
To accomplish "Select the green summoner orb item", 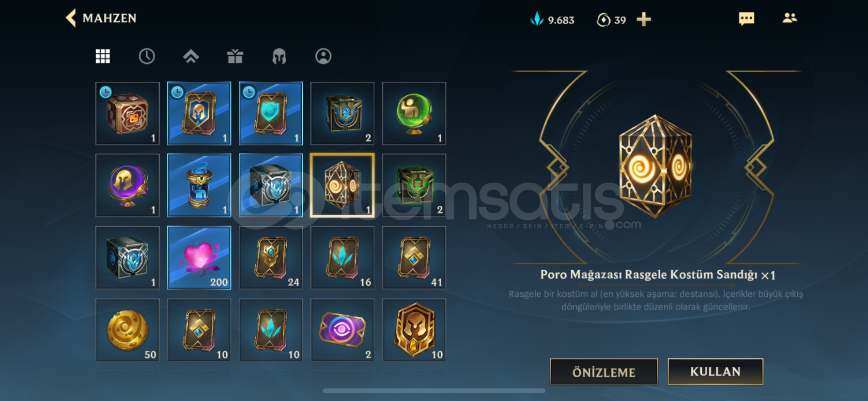I will (414, 113).
